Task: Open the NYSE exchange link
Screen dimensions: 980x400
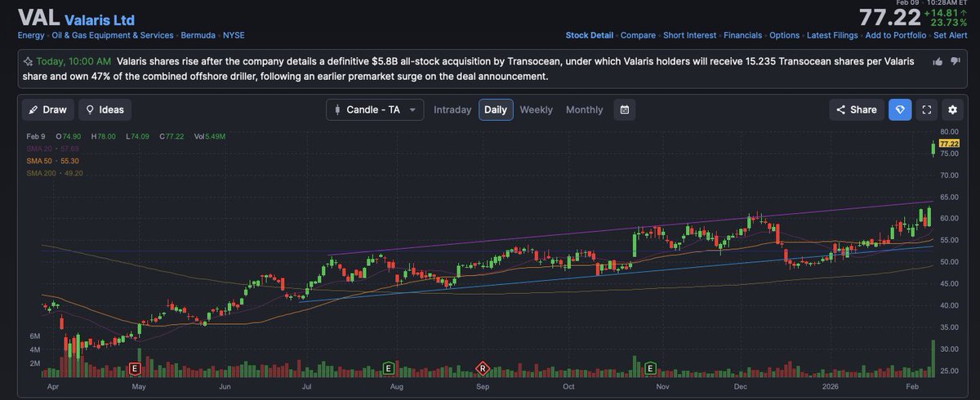Action: (x=234, y=35)
